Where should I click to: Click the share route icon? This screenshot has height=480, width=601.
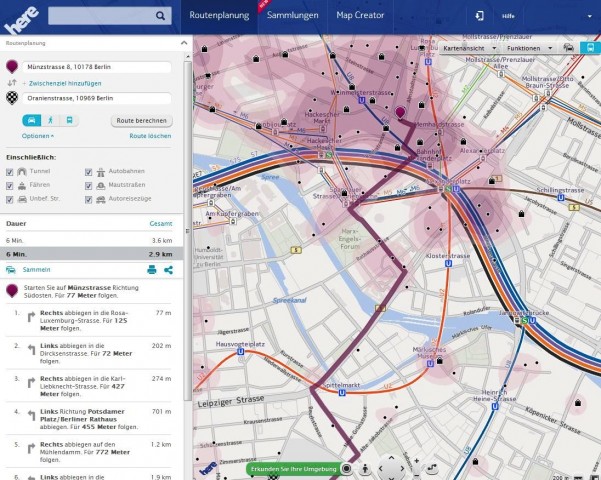point(168,270)
